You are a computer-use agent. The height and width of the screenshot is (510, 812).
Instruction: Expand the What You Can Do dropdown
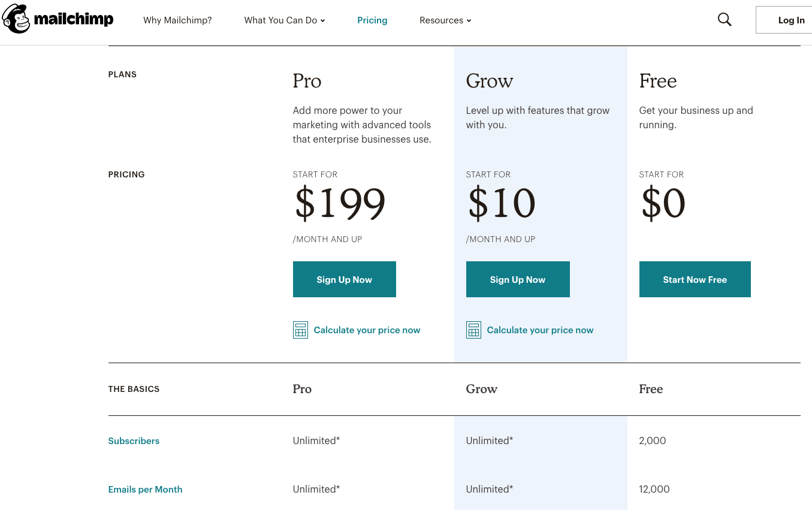[x=285, y=20]
